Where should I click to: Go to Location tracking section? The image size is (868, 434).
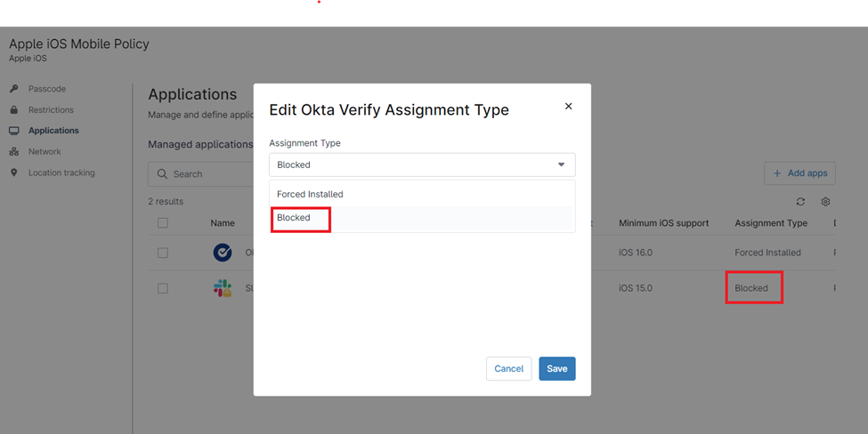click(x=61, y=173)
